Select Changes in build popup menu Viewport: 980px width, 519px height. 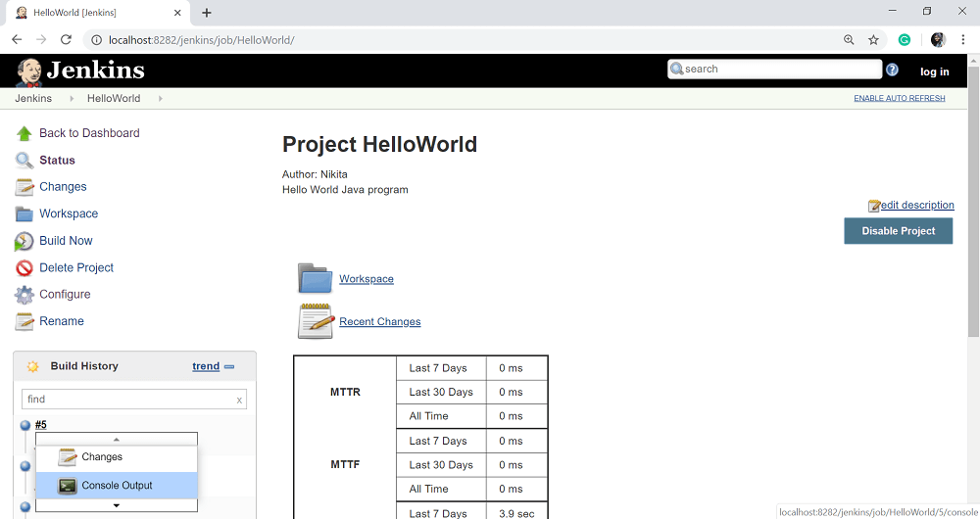point(117,457)
